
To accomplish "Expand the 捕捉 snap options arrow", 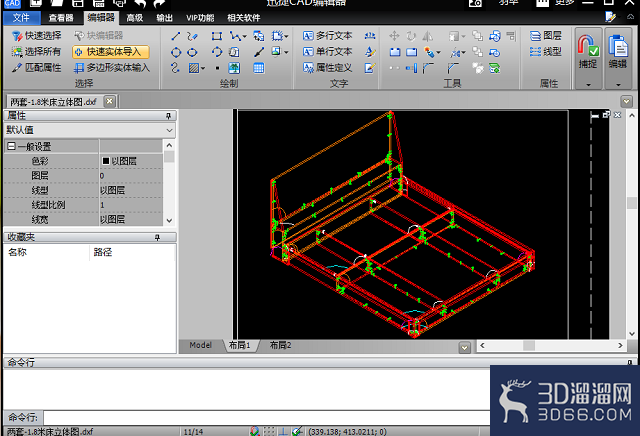I will pos(588,84).
